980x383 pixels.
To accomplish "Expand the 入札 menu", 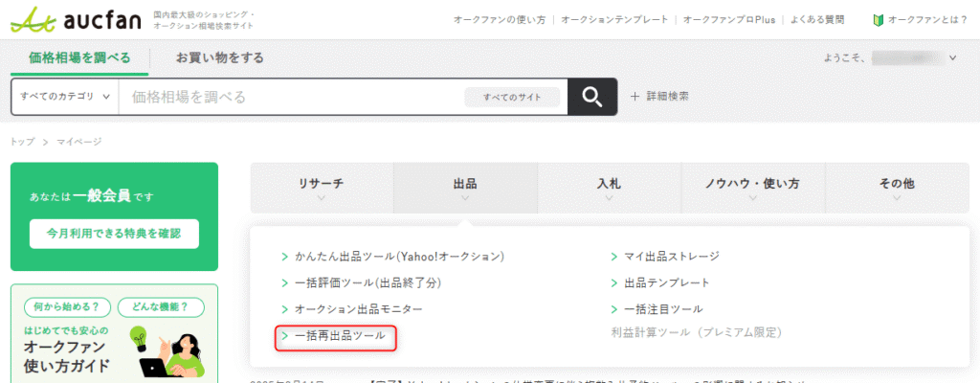I will tap(609, 188).
